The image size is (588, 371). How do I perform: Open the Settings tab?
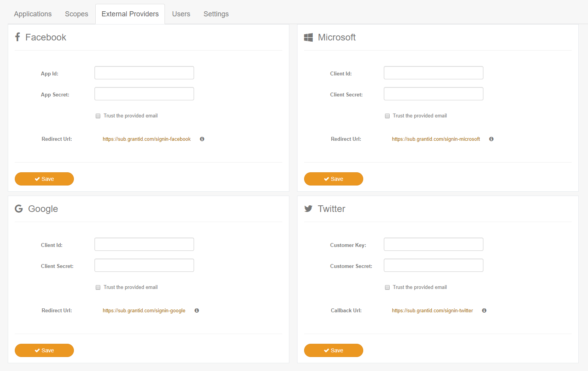(x=216, y=14)
